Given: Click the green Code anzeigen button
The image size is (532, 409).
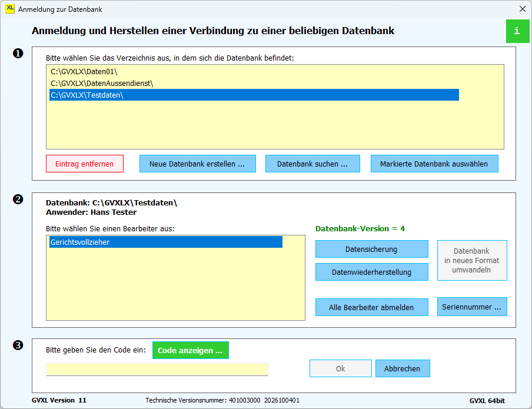Looking at the screenshot, I should [x=190, y=350].
